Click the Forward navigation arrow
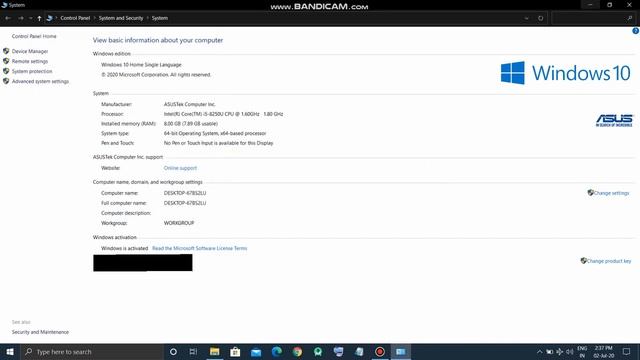640x360 pixels. (x=20, y=18)
